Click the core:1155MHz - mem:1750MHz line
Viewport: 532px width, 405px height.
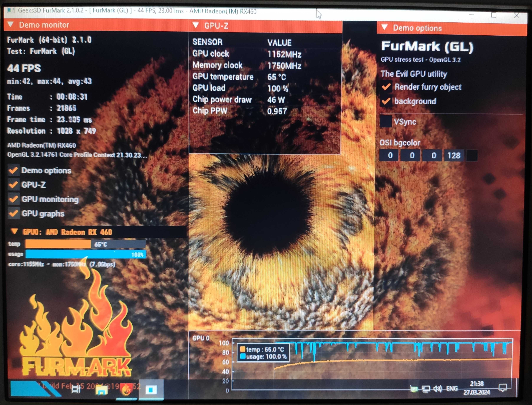[x=62, y=264]
